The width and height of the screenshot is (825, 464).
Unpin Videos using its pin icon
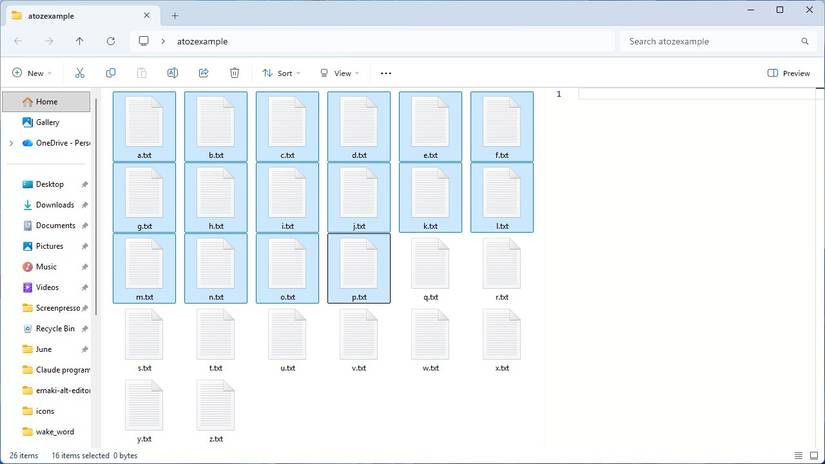pos(85,288)
